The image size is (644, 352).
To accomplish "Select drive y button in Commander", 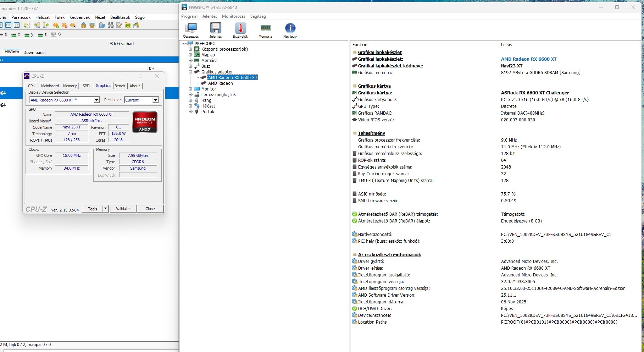I will 29,34.
